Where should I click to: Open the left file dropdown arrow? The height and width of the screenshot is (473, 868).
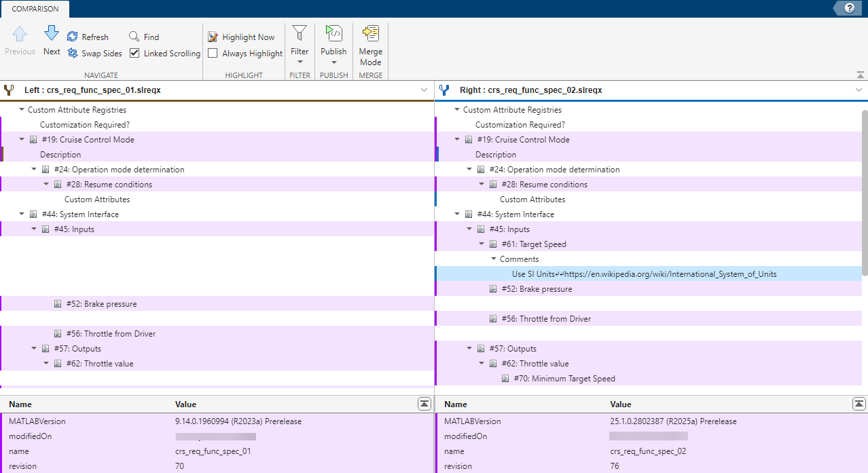[x=424, y=90]
